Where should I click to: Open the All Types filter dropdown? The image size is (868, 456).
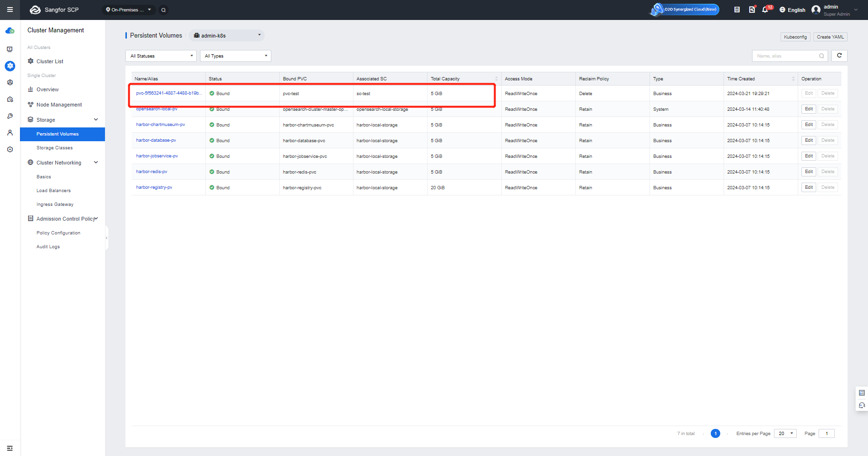[x=236, y=56]
